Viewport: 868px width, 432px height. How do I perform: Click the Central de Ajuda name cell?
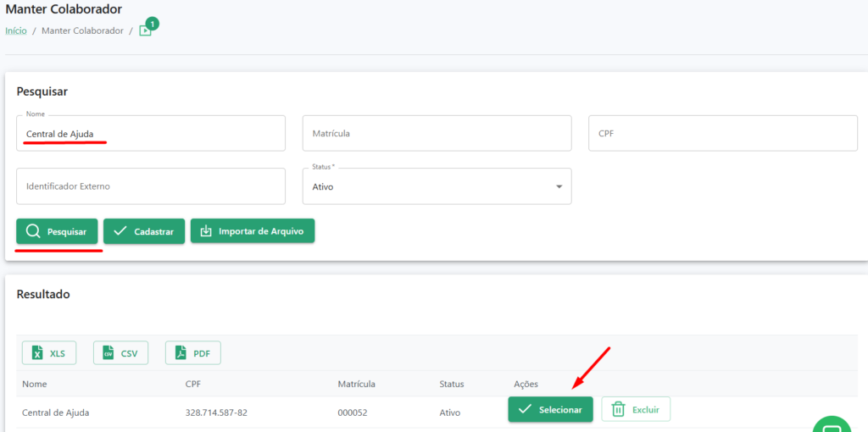[55, 412]
